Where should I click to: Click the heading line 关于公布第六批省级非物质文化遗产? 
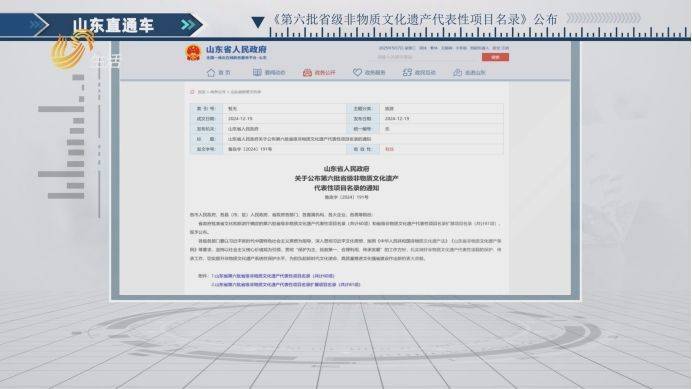point(346,178)
